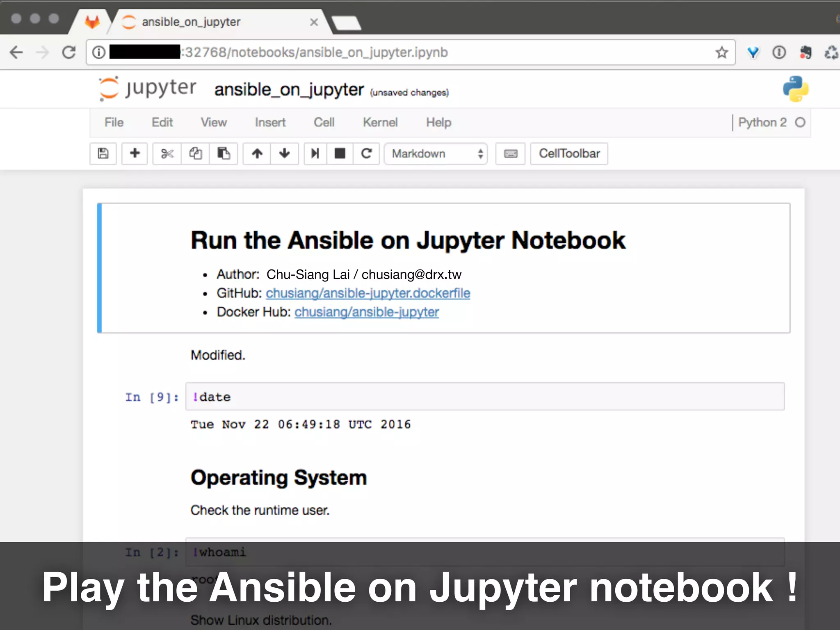Open the File menu
This screenshot has height=630, width=840.
pyautogui.click(x=114, y=122)
